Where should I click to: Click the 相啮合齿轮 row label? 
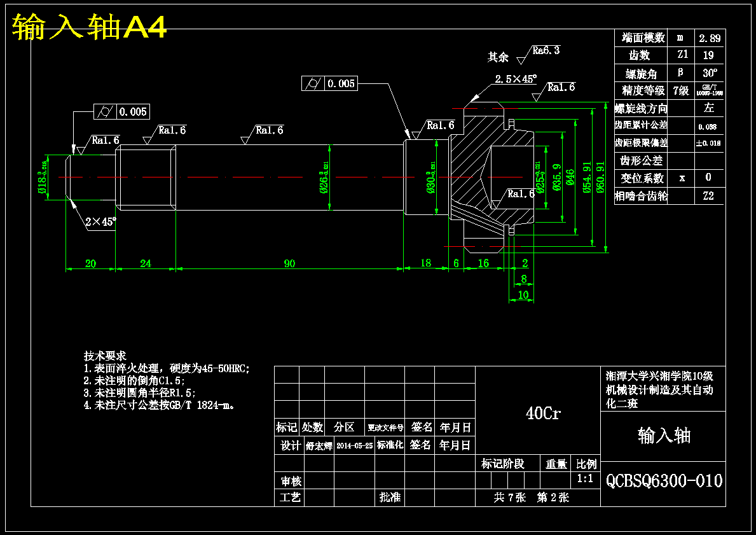[x=642, y=197]
